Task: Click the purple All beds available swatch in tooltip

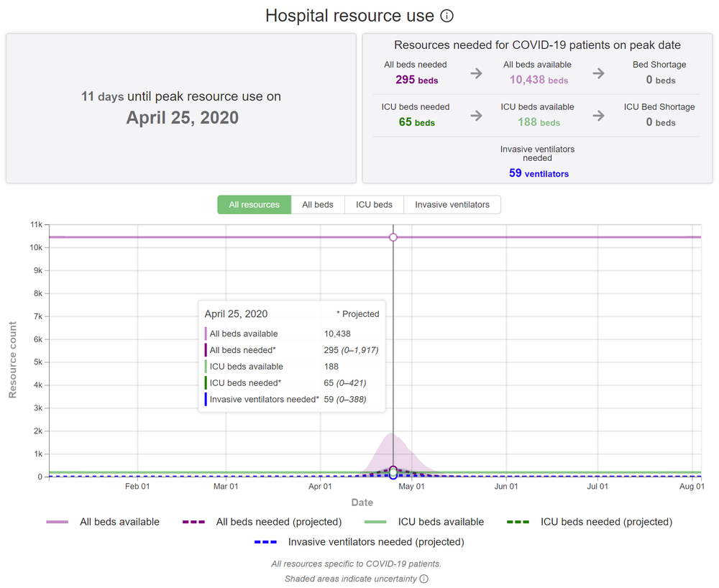Action: pyautogui.click(x=206, y=334)
